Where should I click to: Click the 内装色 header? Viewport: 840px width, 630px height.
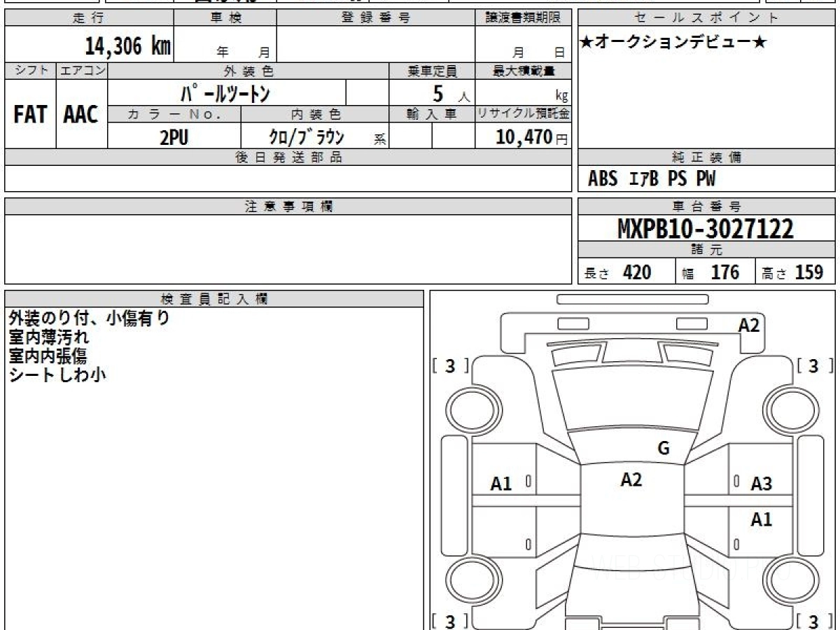(x=315, y=114)
